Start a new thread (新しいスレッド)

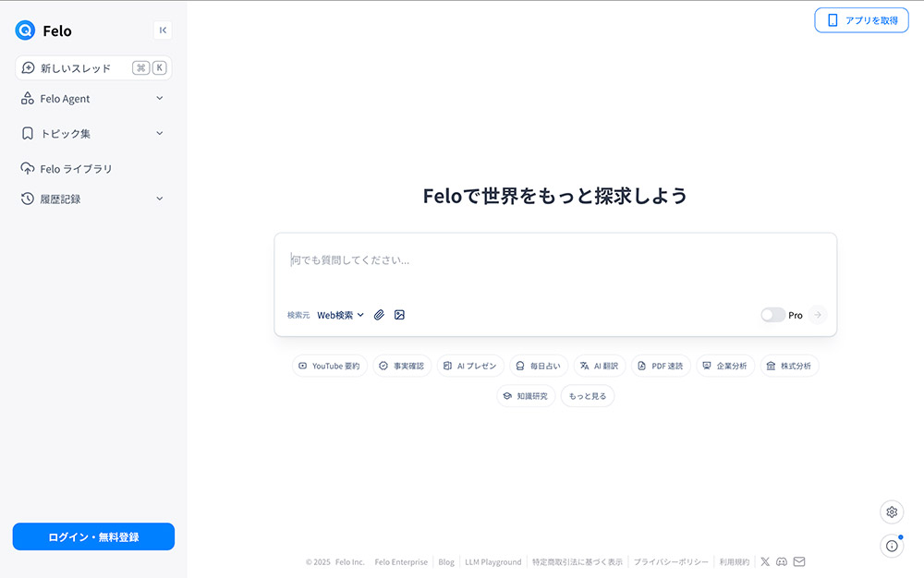(x=93, y=67)
